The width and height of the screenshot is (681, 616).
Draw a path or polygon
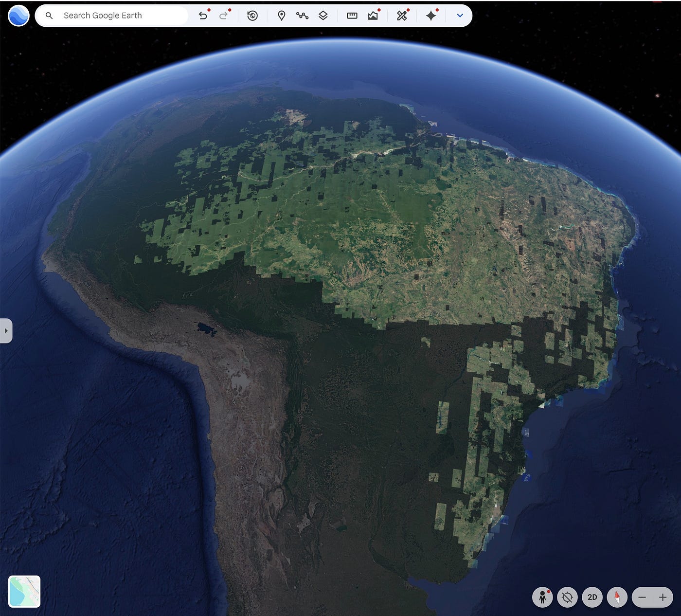(302, 16)
